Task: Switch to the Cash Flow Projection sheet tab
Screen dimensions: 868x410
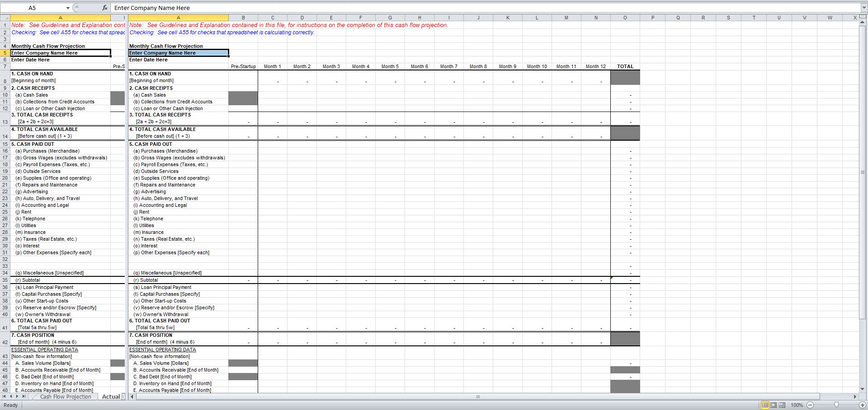Action: point(66,397)
